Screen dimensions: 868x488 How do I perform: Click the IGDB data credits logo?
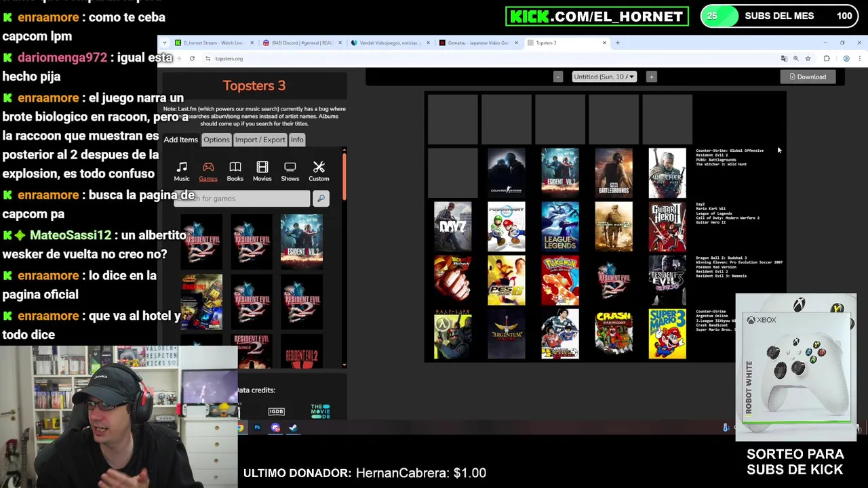click(276, 411)
